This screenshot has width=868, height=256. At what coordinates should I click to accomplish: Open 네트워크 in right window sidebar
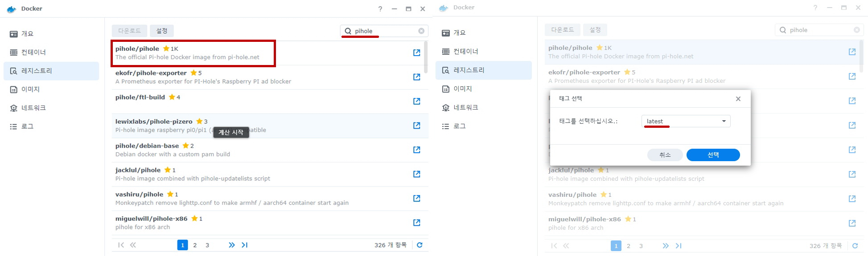(484, 107)
